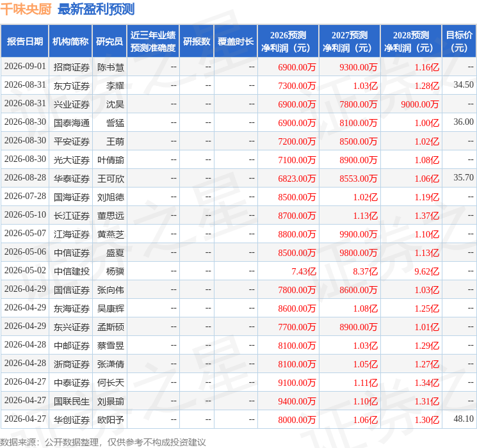Click the 报告日期 column header

click(24, 42)
